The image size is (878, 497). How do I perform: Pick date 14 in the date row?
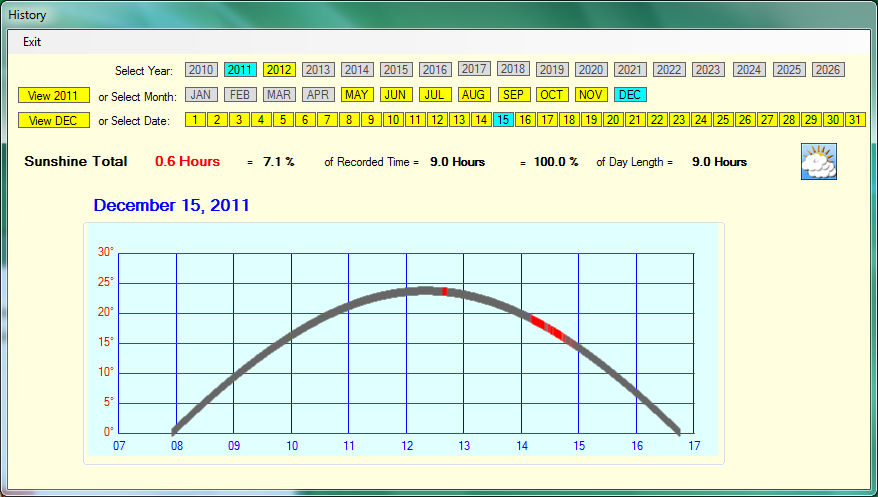tap(481, 119)
